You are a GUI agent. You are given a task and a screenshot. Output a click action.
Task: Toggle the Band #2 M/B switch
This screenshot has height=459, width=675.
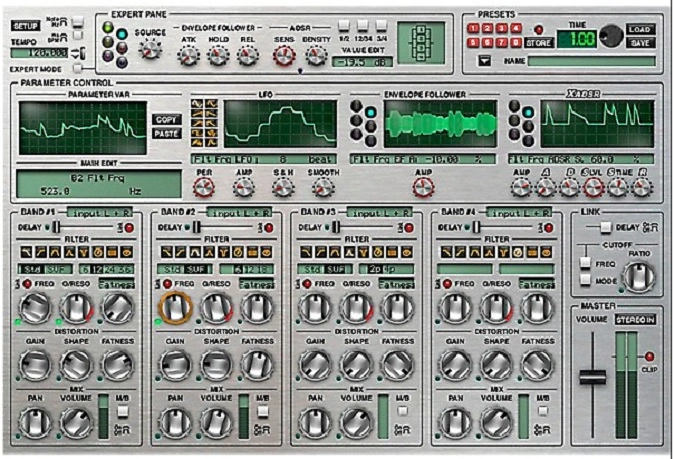[x=263, y=412]
